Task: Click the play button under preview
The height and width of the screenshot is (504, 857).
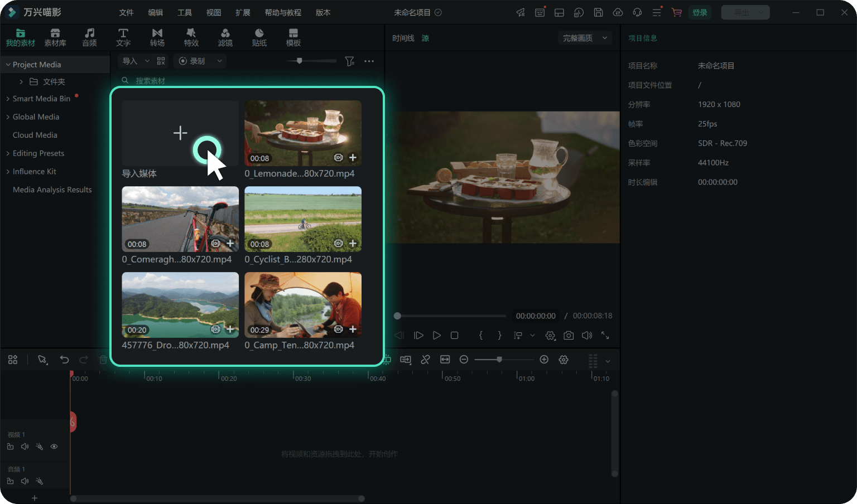Action: [437, 336]
